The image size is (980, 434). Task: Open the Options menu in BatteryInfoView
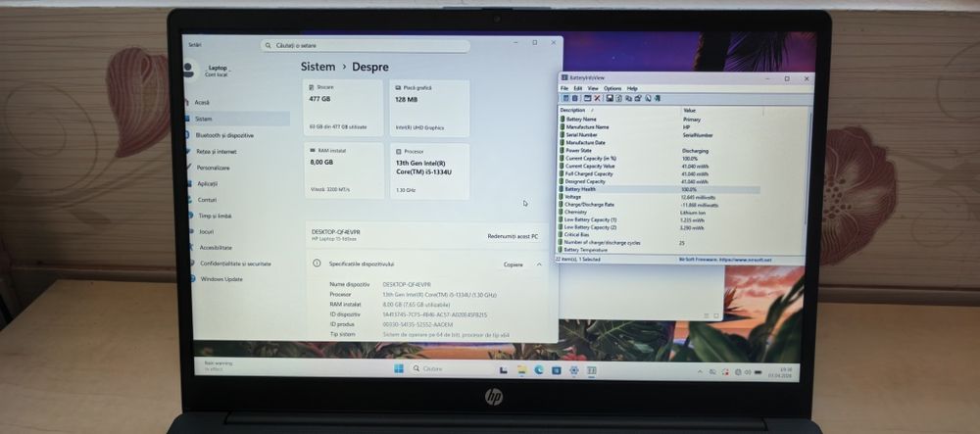coord(612,89)
